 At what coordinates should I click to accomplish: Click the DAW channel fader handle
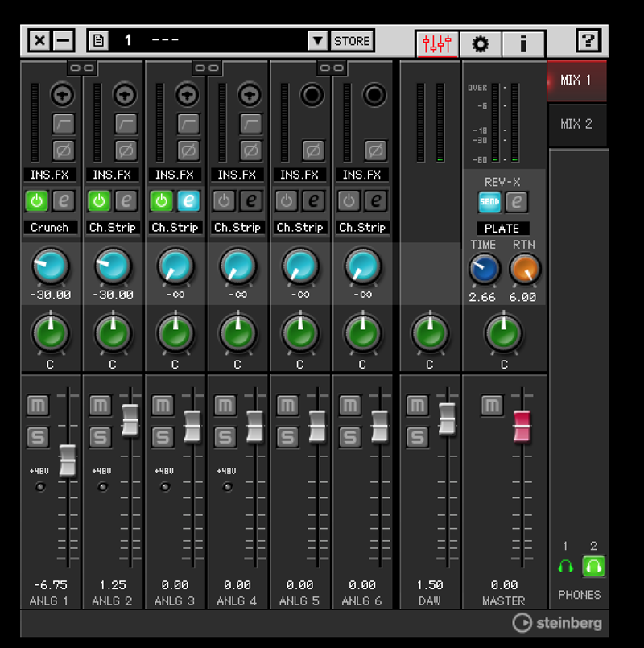coord(447,419)
